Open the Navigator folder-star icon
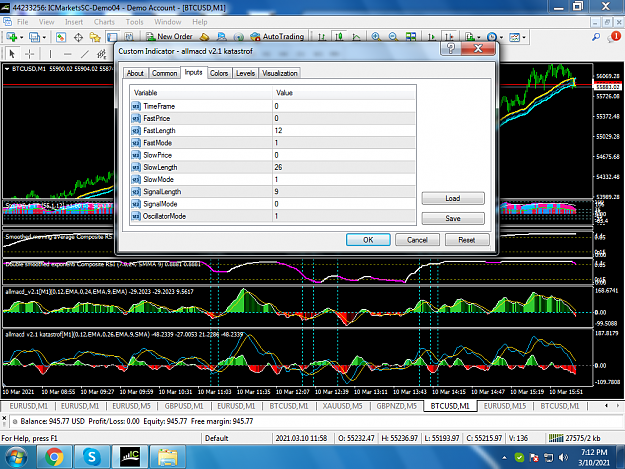 click(x=95, y=37)
